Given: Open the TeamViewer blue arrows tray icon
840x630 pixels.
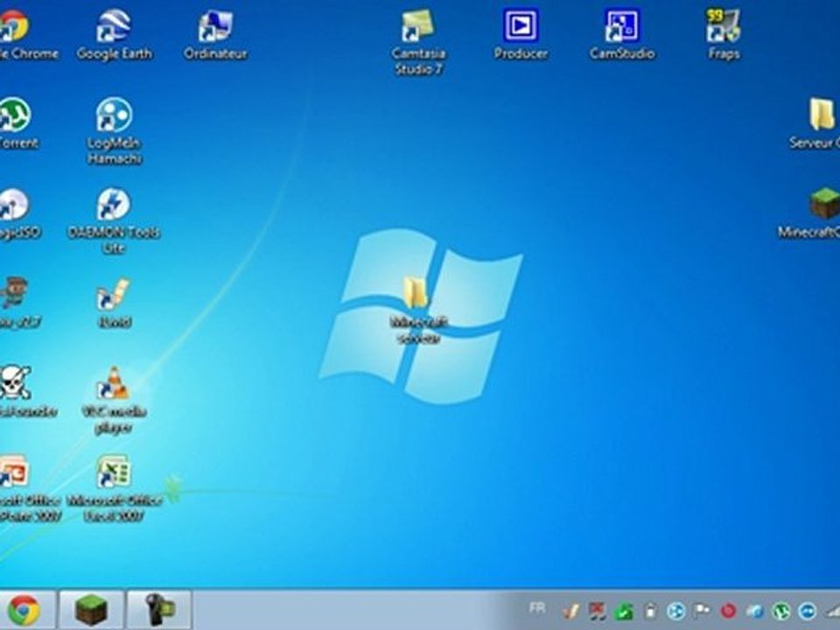Looking at the screenshot, I should [808, 611].
